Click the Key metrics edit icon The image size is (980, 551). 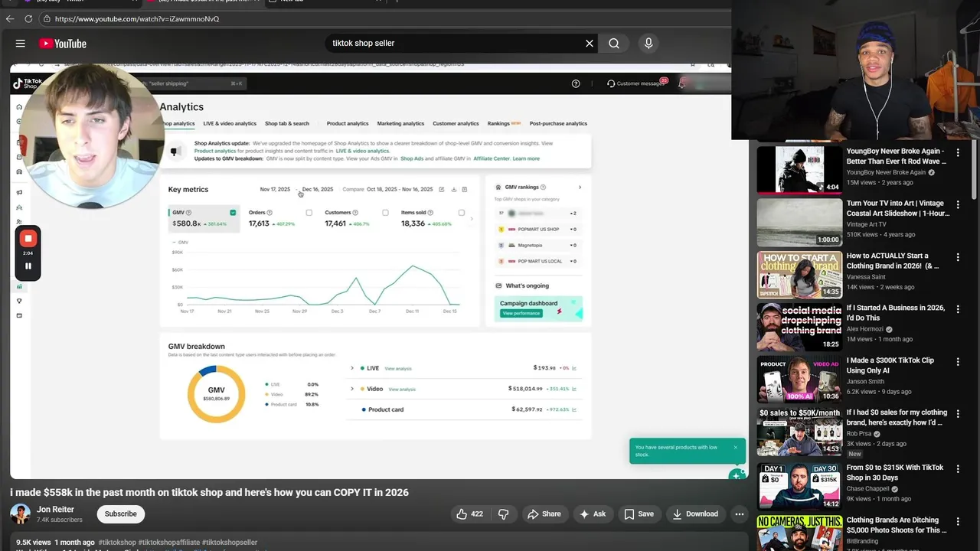[x=441, y=189]
